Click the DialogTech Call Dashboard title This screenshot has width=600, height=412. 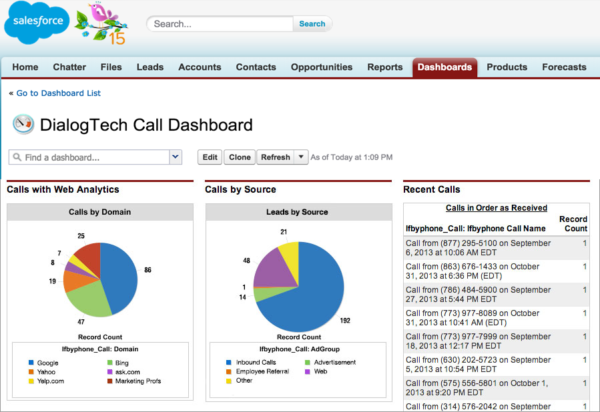click(x=146, y=125)
